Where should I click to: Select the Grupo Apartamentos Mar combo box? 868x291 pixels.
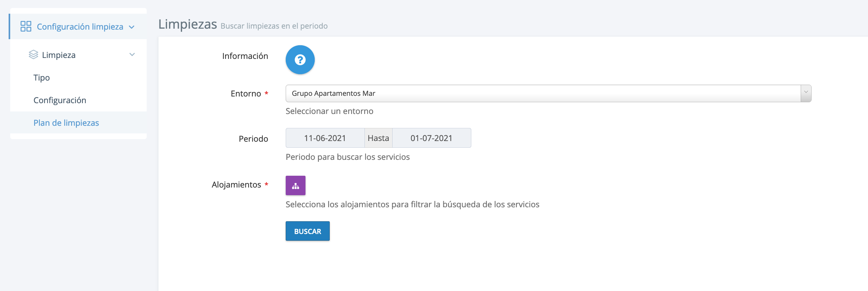(542, 93)
